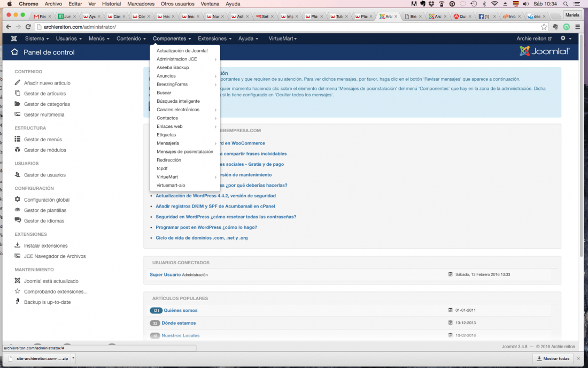Open download item arrow for site-archiereiton zip
The image size is (588, 368).
[x=73, y=358]
